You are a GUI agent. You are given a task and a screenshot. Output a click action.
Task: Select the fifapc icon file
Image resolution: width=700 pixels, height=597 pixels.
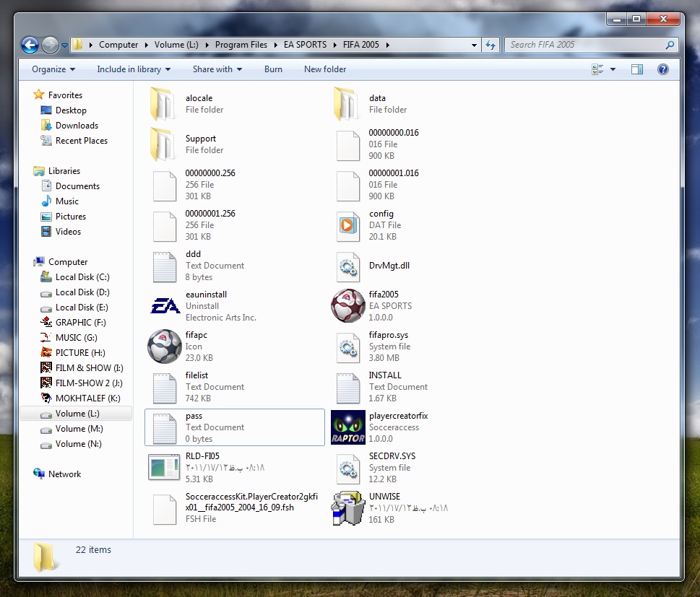click(x=164, y=347)
